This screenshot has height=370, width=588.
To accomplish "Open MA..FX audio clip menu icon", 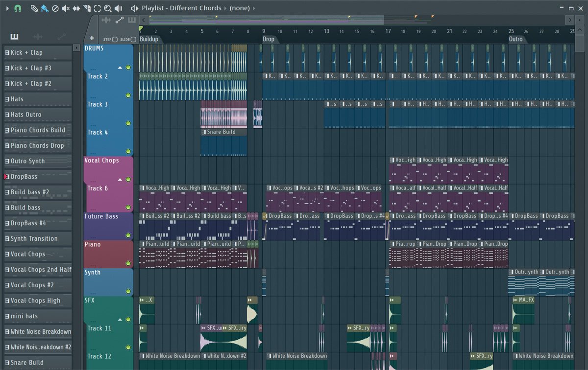I will 515,300.
